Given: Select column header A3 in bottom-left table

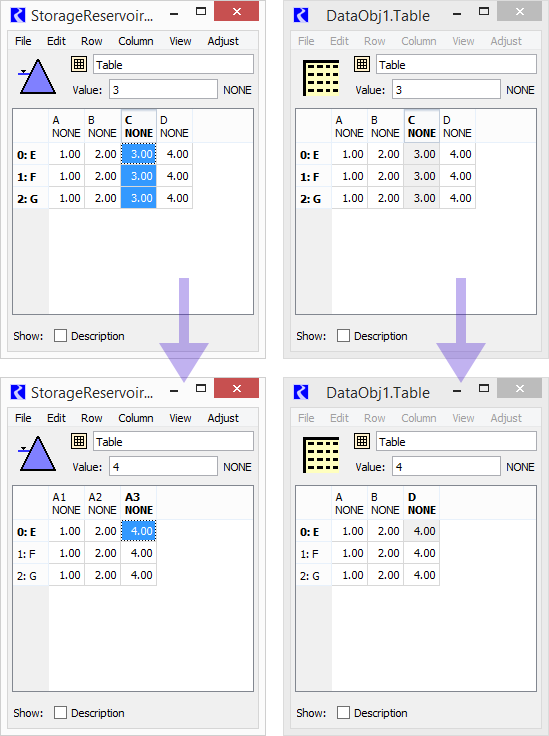Looking at the screenshot, I should [x=138, y=503].
